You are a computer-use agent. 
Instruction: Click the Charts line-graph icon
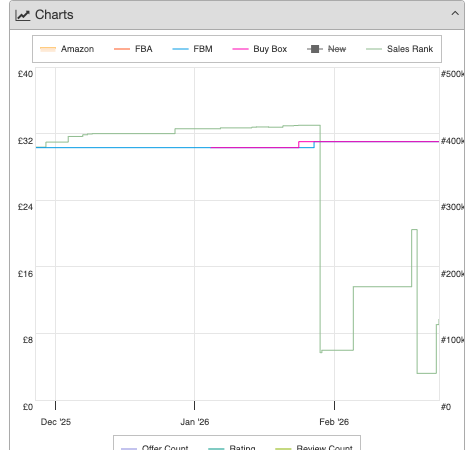pos(23,15)
